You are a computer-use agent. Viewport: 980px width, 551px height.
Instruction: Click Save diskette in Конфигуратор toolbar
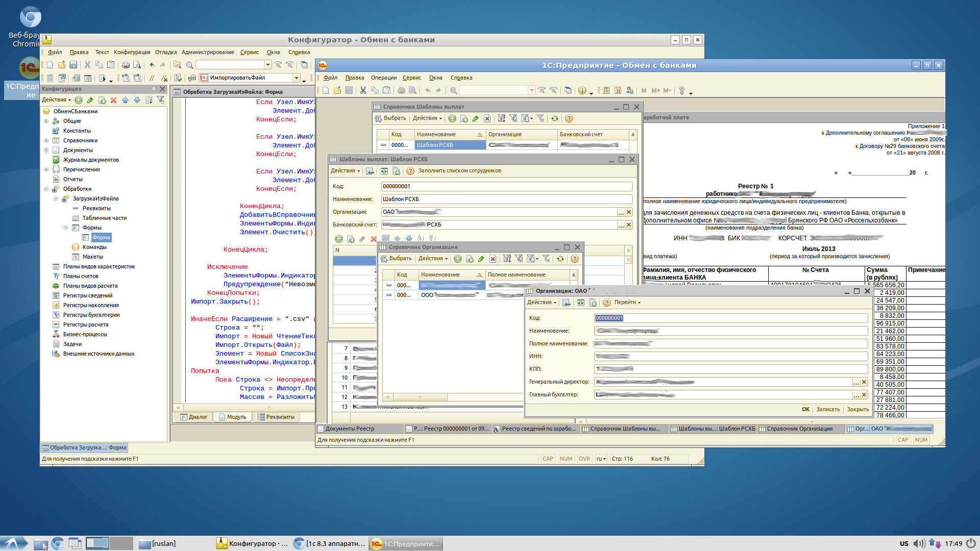click(73, 65)
